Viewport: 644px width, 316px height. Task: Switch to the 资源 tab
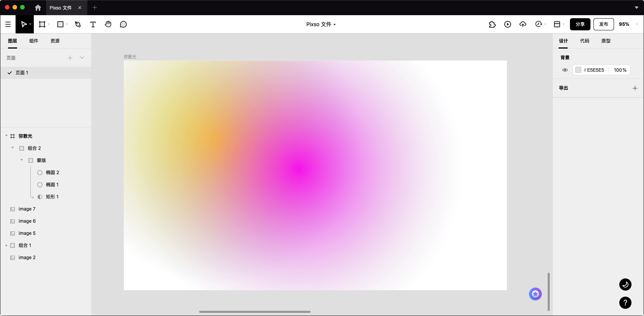click(55, 41)
